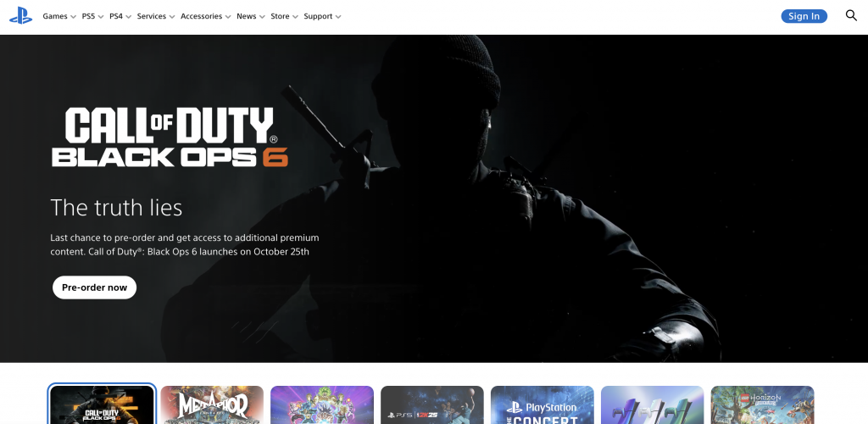Expand the News menu
This screenshot has height=424, width=868.
(251, 17)
